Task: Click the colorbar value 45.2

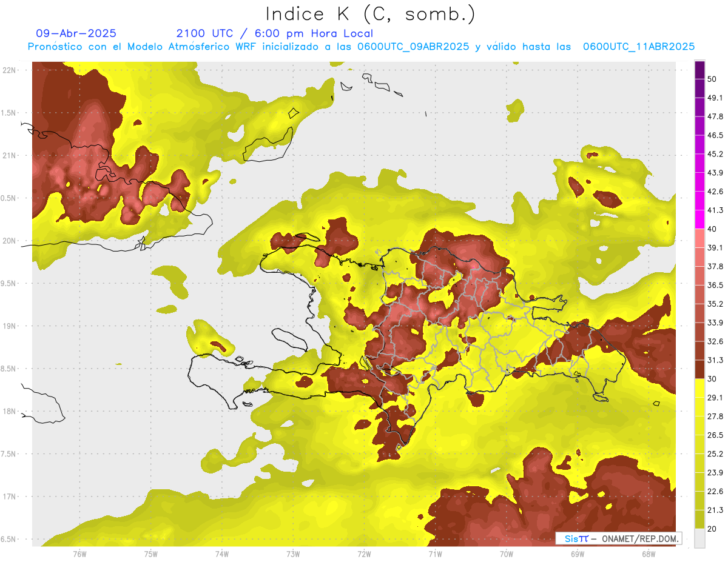Action: 715,154
